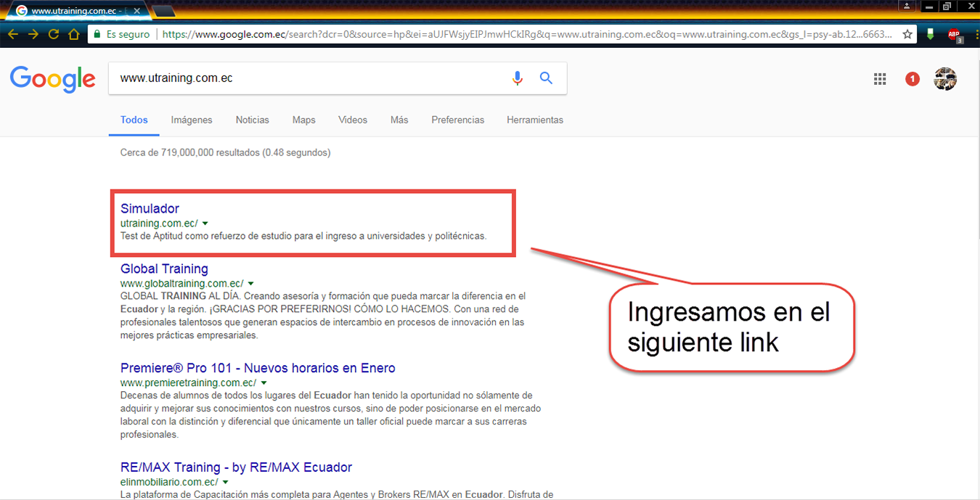Expand the arrow beside www.globaltraining.com.ec/

pos(251,284)
